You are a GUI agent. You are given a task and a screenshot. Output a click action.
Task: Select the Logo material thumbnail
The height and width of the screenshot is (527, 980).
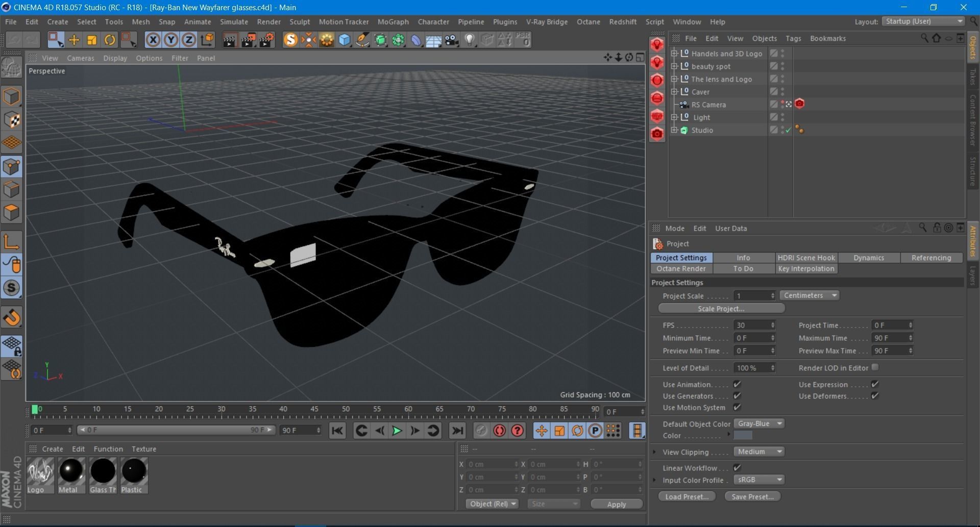[x=40, y=475]
